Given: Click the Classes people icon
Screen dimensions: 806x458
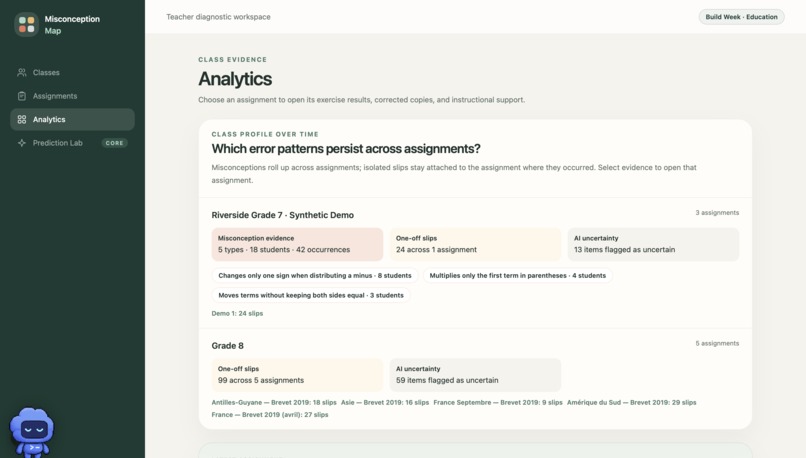Looking at the screenshot, I should [22, 72].
